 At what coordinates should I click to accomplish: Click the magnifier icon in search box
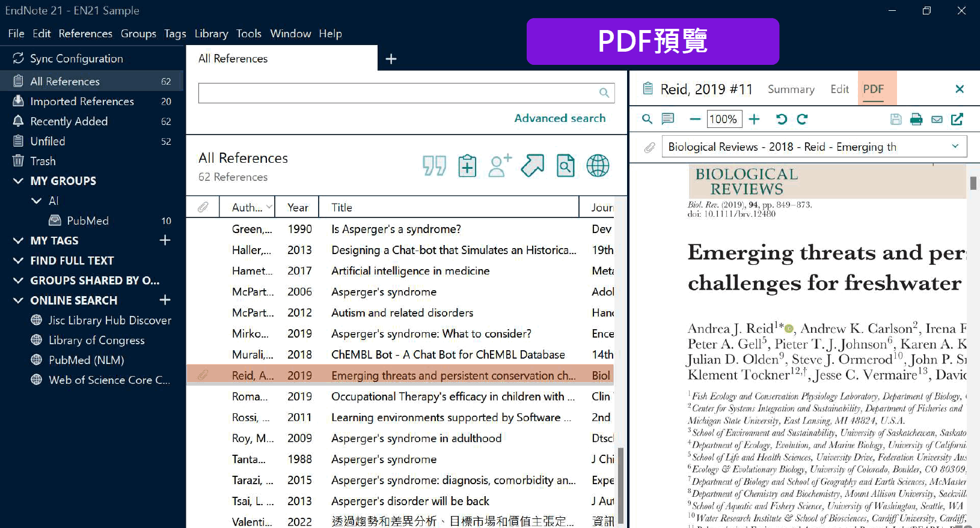click(x=604, y=93)
